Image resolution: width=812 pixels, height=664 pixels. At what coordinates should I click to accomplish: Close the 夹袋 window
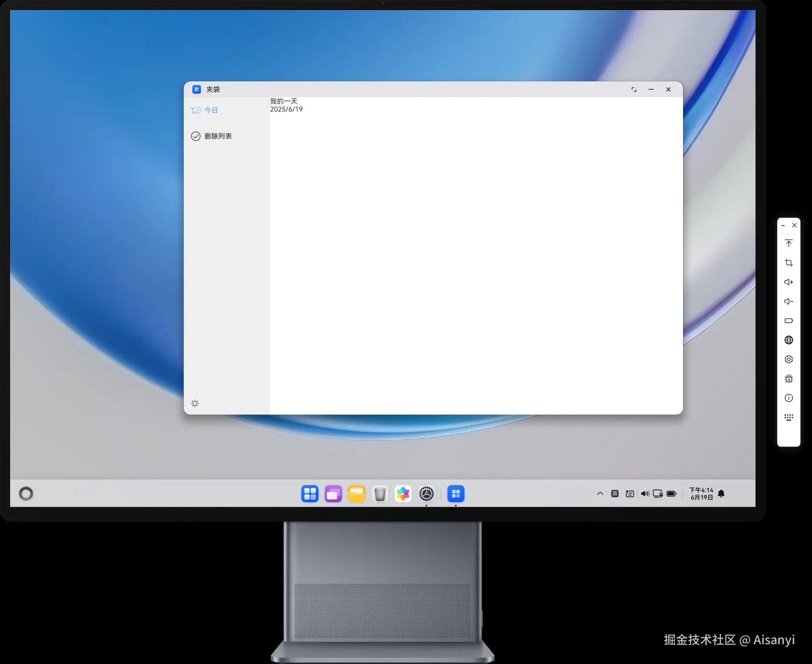click(x=669, y=89)
